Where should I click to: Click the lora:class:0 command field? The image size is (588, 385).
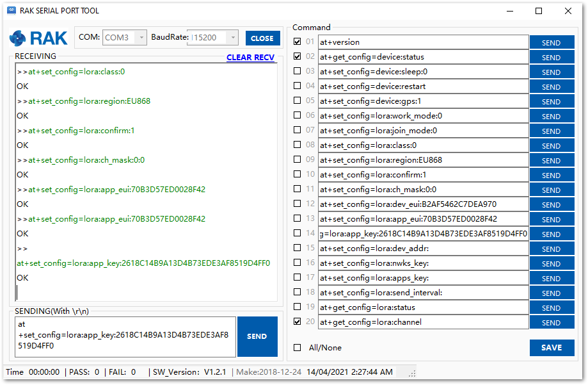click(424, 145)
